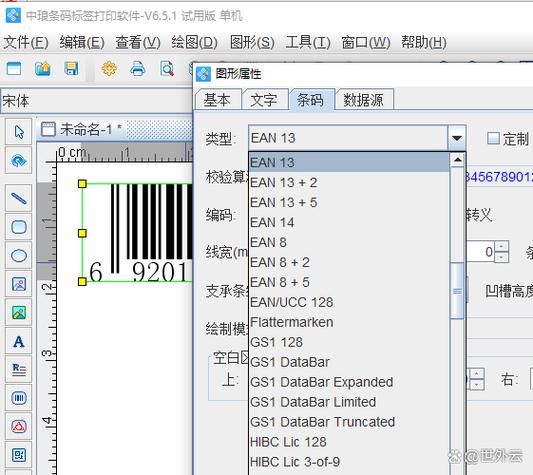Choose HIBC Lic 128 option
Screen dimensions: 533x475
[349, 442]
